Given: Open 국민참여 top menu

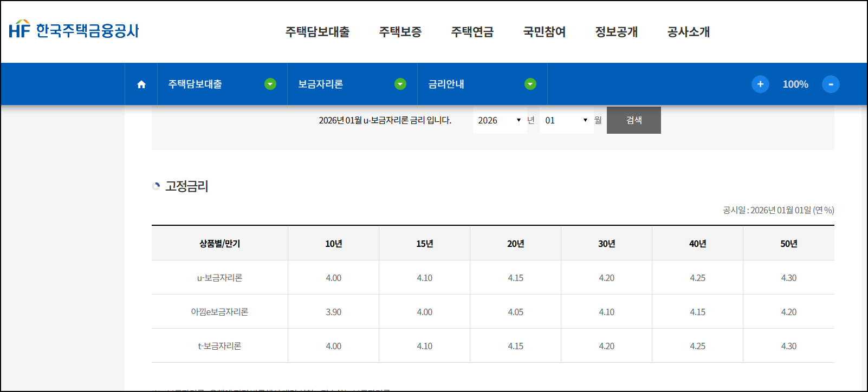Looking at the screenshot, I should 545,32.
